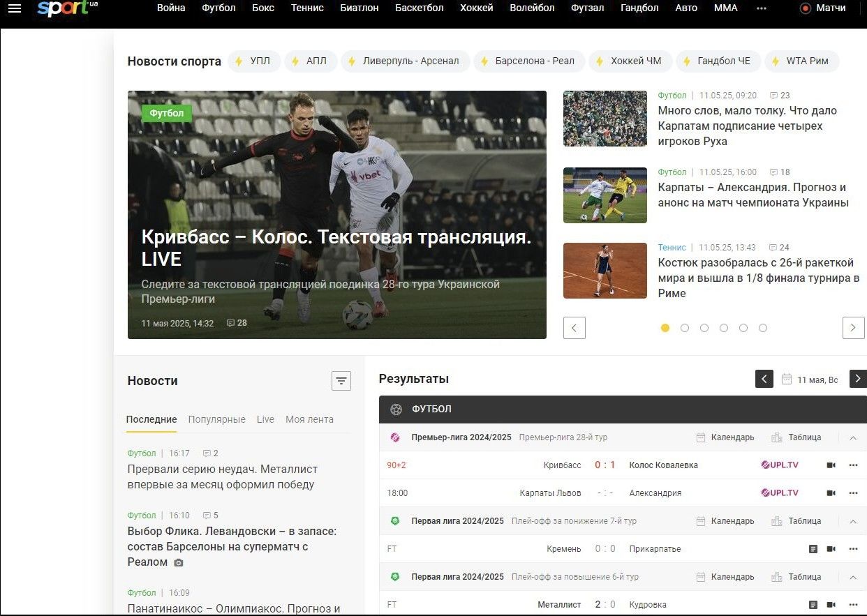The image size is (867, 616).
Task: Click video icon in Металлист – Кудровка row
Action: tap(831, 605)
